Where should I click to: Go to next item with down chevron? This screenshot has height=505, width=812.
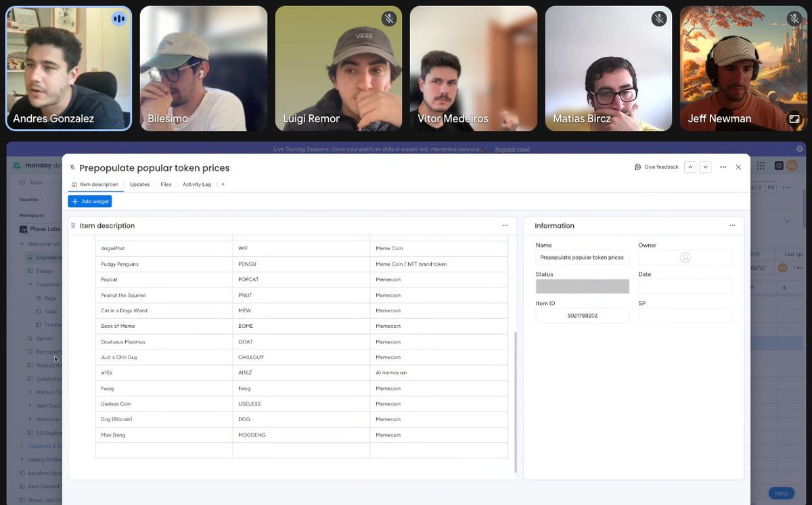click(705, 167)
